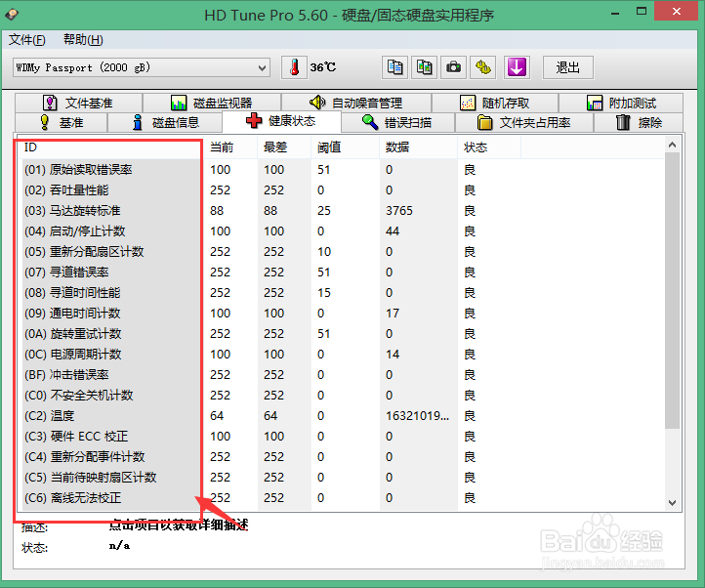This screenshot has height=588, width=705.
Task: Click the vertical scrollbar thumb
Action: 672,291
